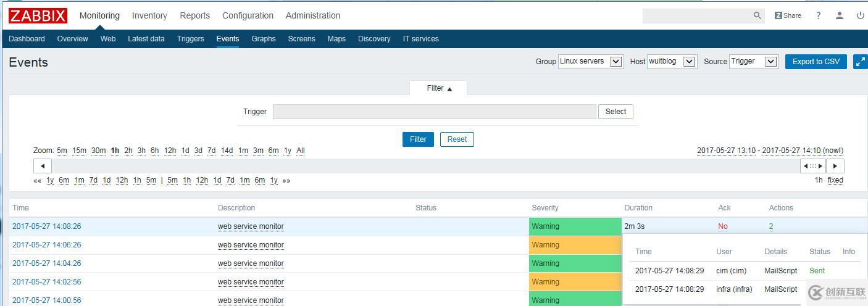
Task: Go to the Triggers submenu
Action: tap(190, 38)
